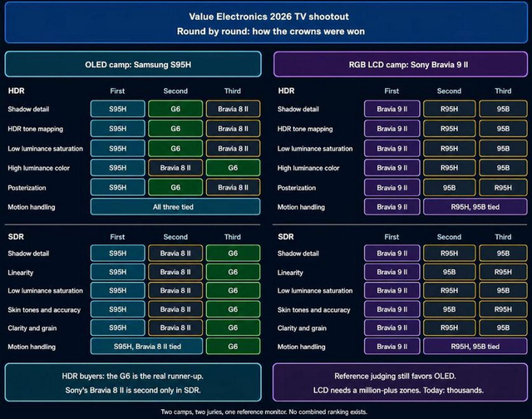Select Bravia 9 II in LCD SDR Motion handling row
The height and width of the screenshot is (419, 532).
pos(392,347)
